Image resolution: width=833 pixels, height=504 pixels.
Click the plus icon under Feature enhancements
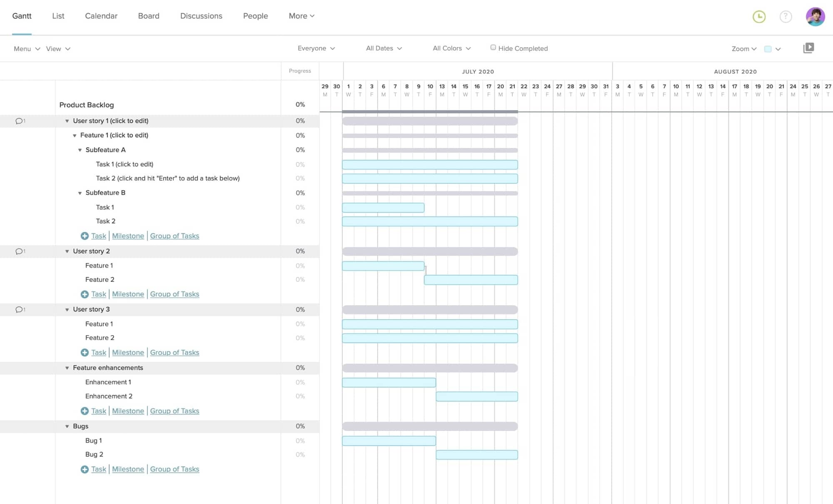[x=84, y=411]
